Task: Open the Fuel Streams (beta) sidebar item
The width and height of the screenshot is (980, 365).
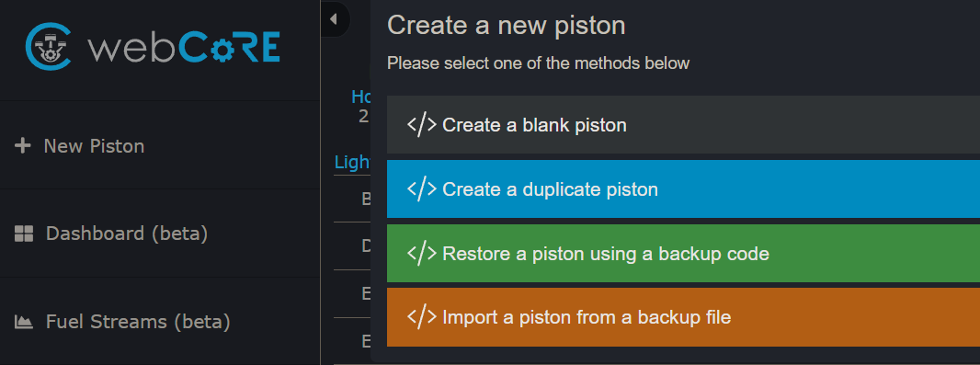Action: (159, 322)
